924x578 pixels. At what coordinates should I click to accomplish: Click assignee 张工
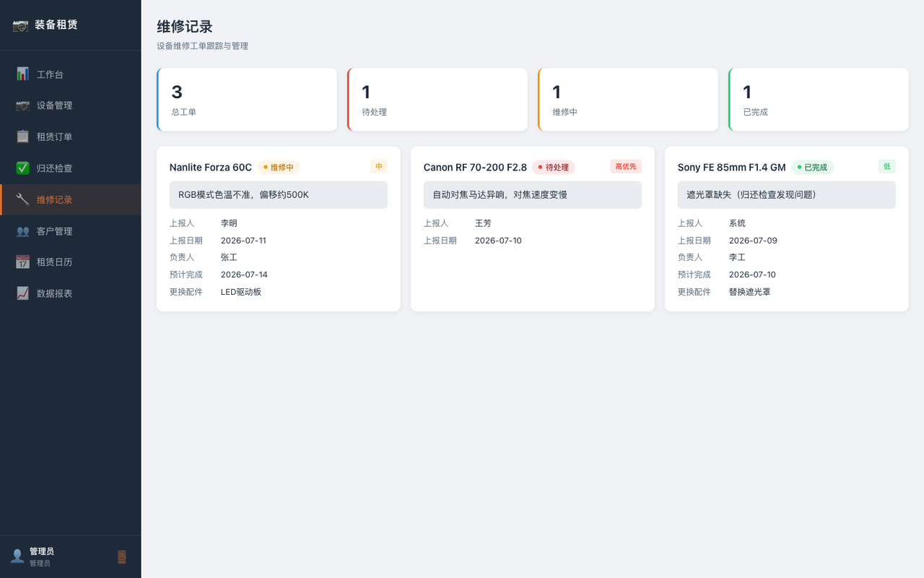(229, 257)
